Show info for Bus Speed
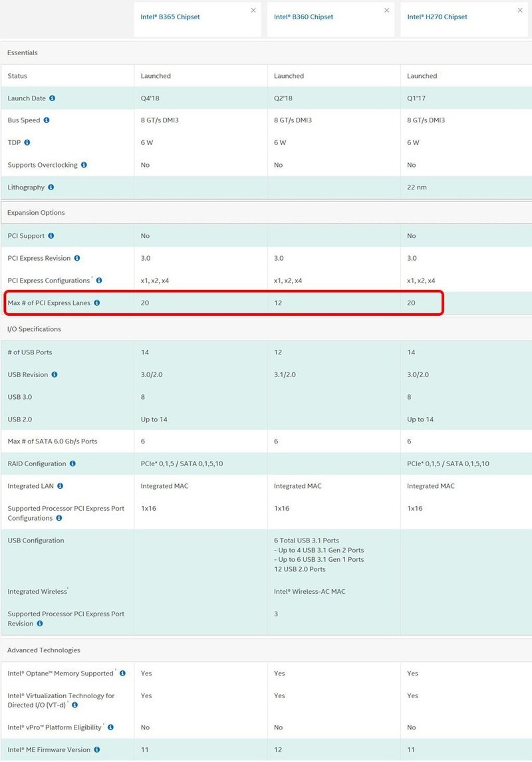This screenshot has height=762, width=532. [x=47, y=120]
